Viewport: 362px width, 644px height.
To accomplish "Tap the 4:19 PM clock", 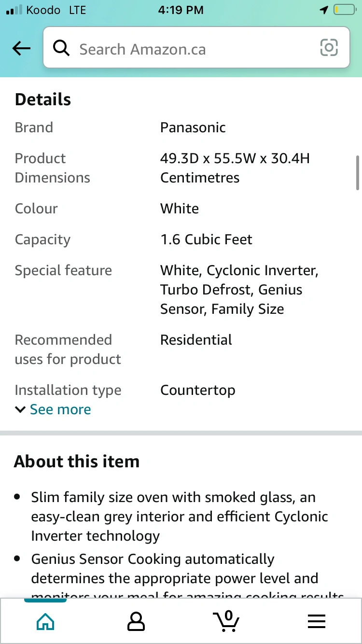I will click(181, 10).
